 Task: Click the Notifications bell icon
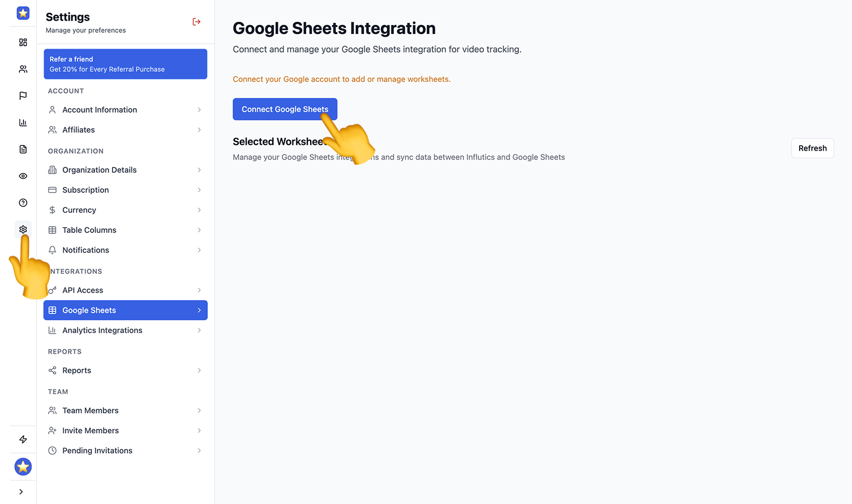pos(52,250)
